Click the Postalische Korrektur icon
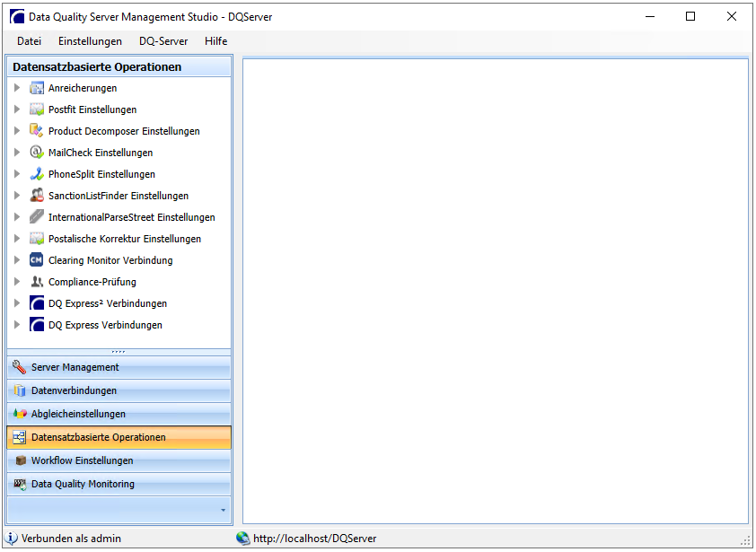 pos(37,239)
